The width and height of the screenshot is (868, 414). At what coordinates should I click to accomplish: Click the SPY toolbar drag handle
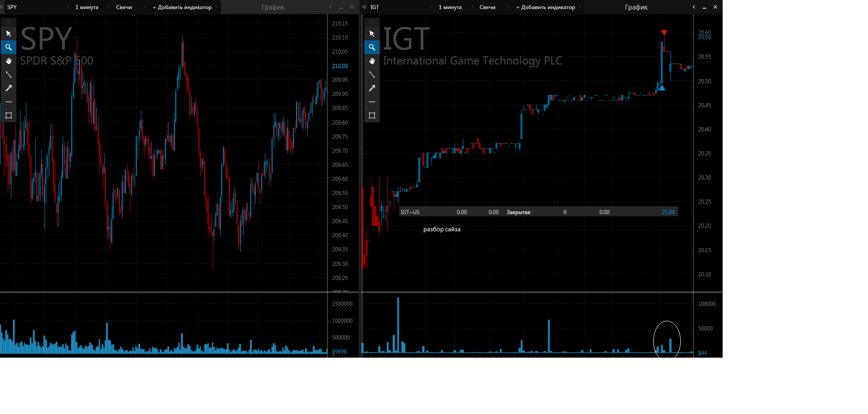point(8,22)
